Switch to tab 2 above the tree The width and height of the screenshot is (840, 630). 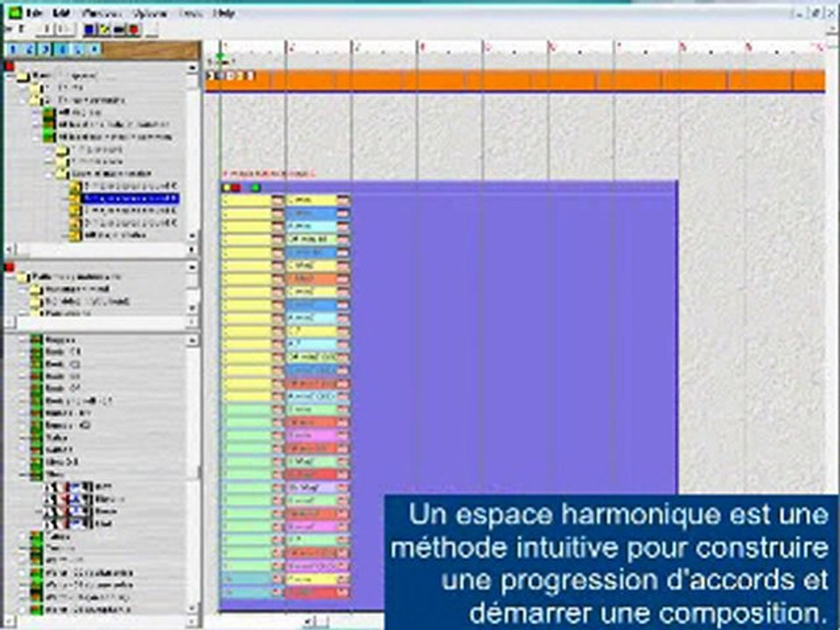point(30,50)
